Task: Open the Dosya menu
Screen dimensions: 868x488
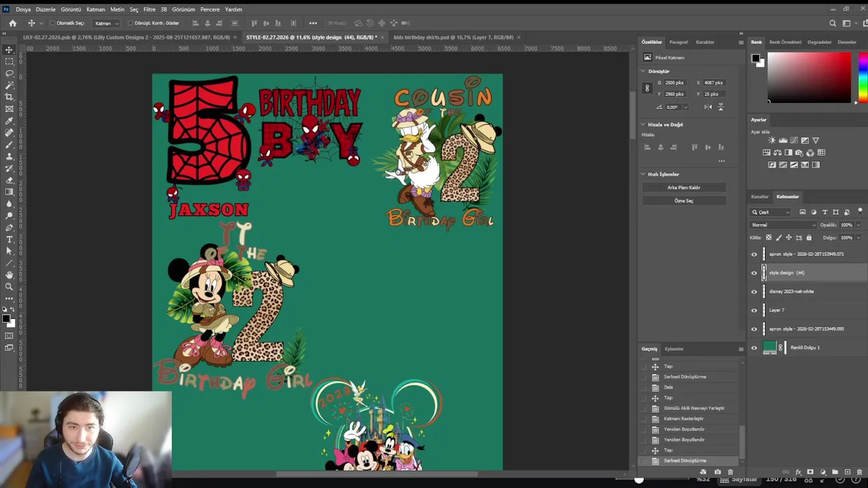Action: pos(23,9)
